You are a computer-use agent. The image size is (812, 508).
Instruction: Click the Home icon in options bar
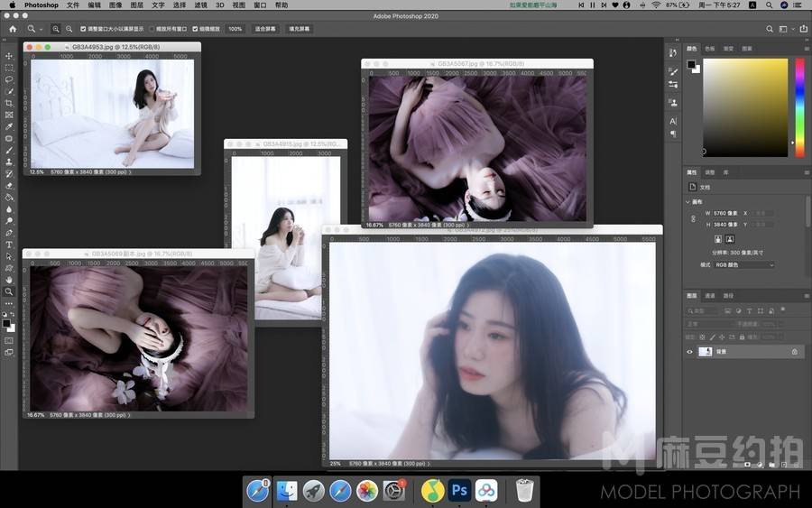point(13,29)
